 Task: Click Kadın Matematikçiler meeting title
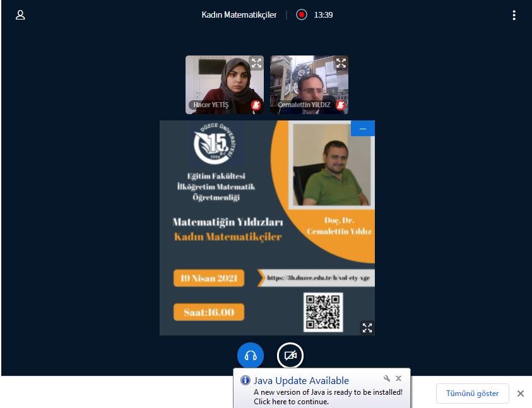(x=239, y=15)
